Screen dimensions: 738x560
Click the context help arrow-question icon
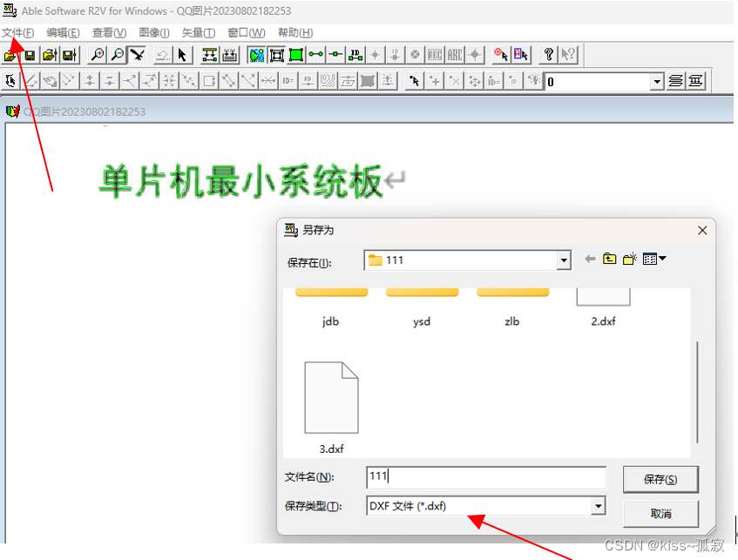click(568, 55)
